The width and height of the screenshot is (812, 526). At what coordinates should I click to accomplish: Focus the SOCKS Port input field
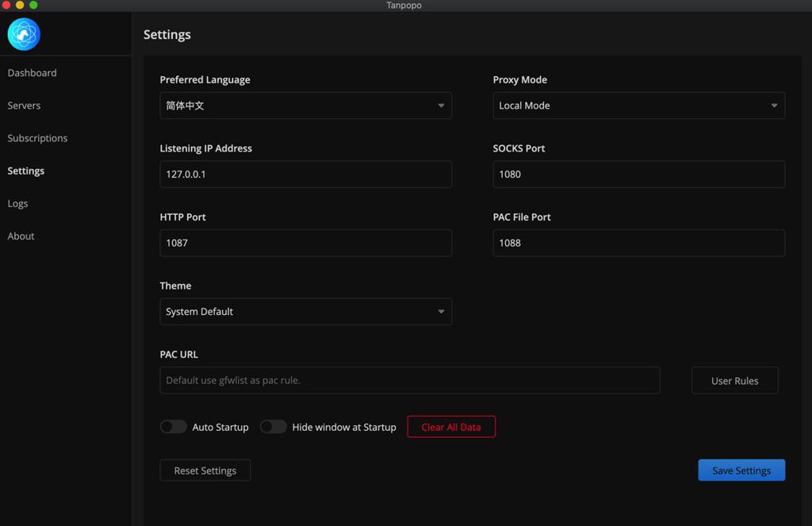tap(638, 175)
